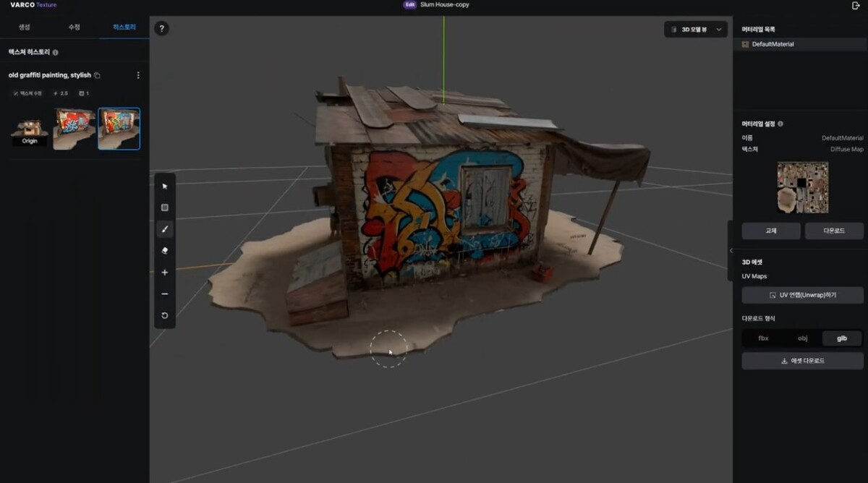Image resolution: width=868 pixels, height=483 pixels.
Task: Select the rectangle selection tool
Action: [x=165, y=208]
